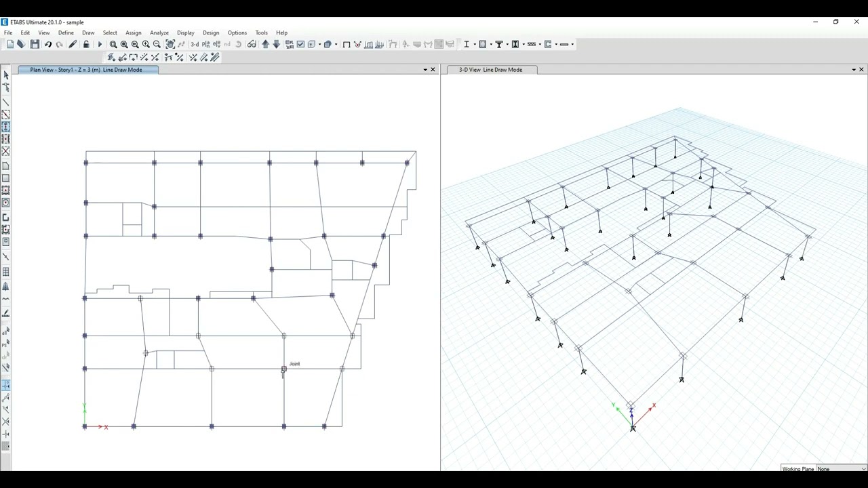Click the Plan view toolbar icon

pyautogui.click(x=205, y=44)
